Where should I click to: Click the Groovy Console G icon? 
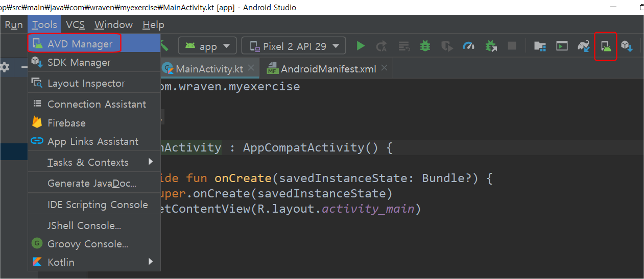click(37, 243)
